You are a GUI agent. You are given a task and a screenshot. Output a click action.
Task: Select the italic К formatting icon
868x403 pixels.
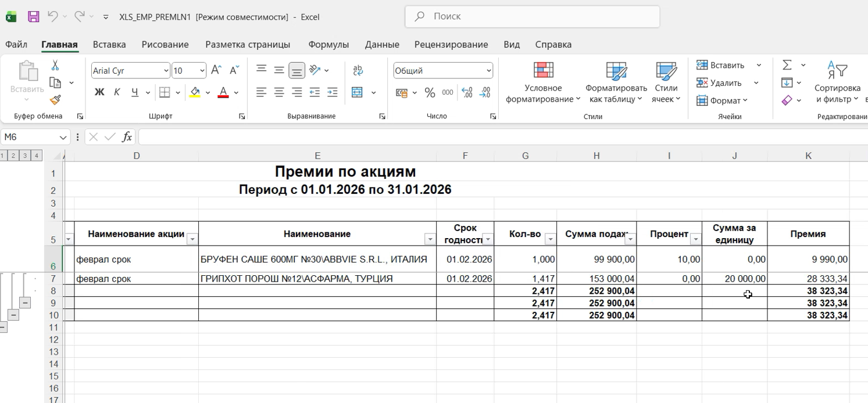(x=116, y=92)
